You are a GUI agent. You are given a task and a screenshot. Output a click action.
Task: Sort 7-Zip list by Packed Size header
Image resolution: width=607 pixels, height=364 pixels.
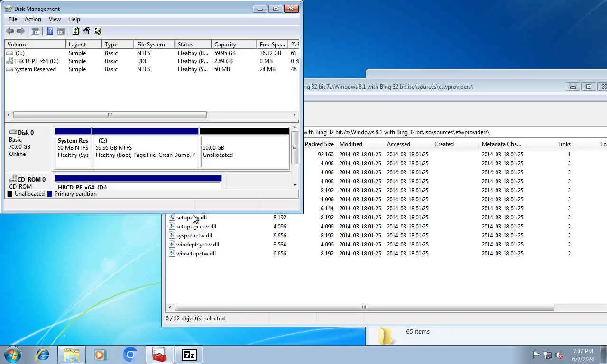[x=319, y=144]
